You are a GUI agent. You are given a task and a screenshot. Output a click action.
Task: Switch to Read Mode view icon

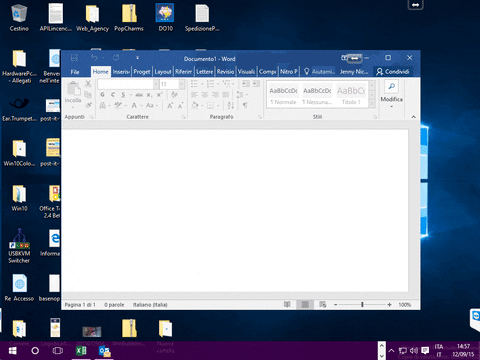click(x=287, y=304)
